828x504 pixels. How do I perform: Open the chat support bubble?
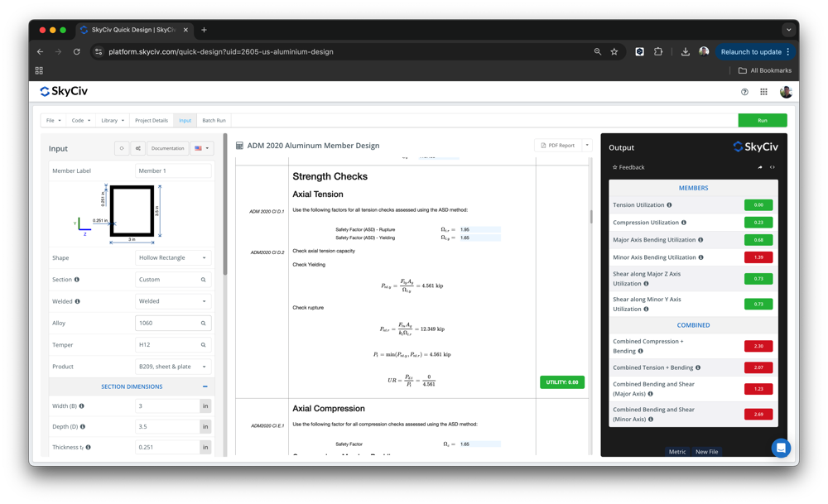click(x=780, y=448)
